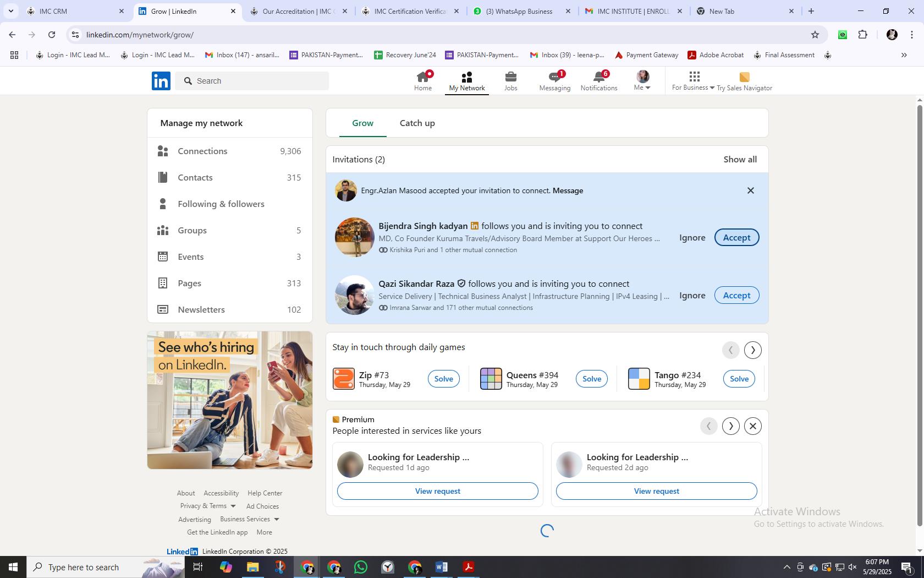
Task: Switch to WhatsApp Business browser tab
Action: click(x=521, y=11)
